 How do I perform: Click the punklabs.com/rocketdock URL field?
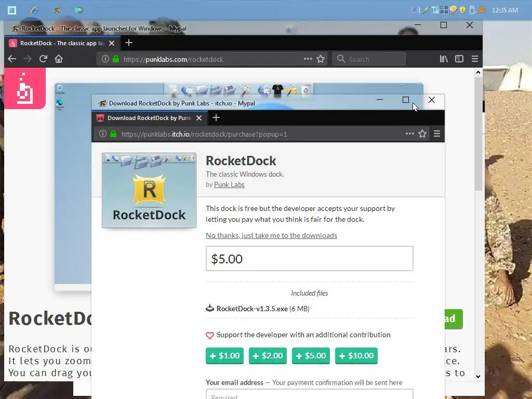point(212,59)
